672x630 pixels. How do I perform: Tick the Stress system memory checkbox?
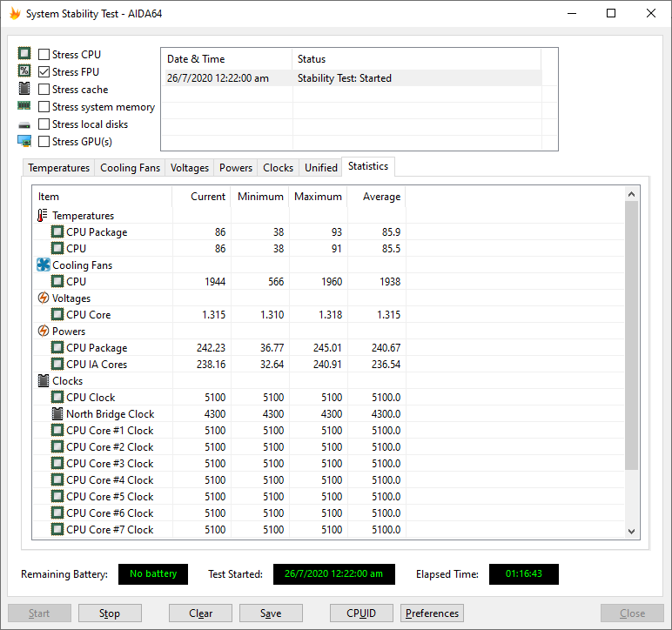[44, 107]
